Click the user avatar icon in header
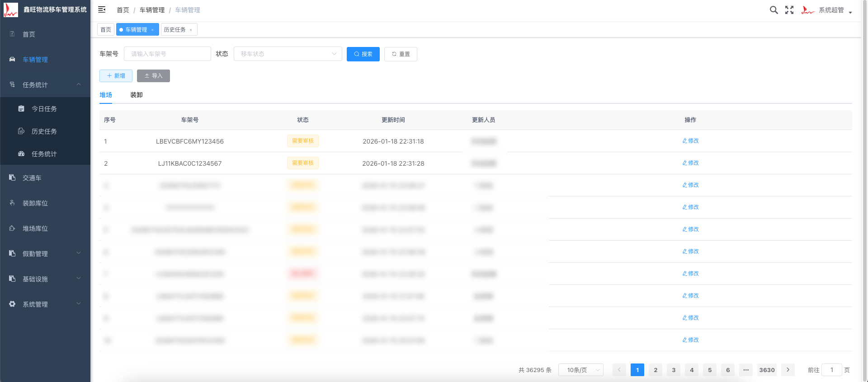 808,10
